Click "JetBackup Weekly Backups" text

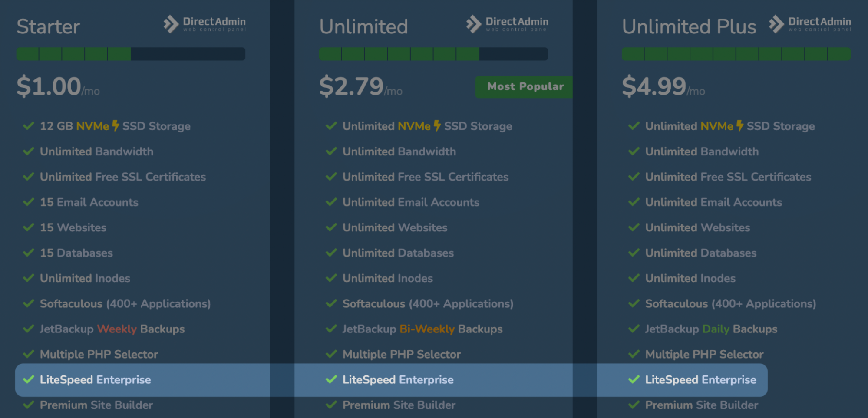point(112,329)
